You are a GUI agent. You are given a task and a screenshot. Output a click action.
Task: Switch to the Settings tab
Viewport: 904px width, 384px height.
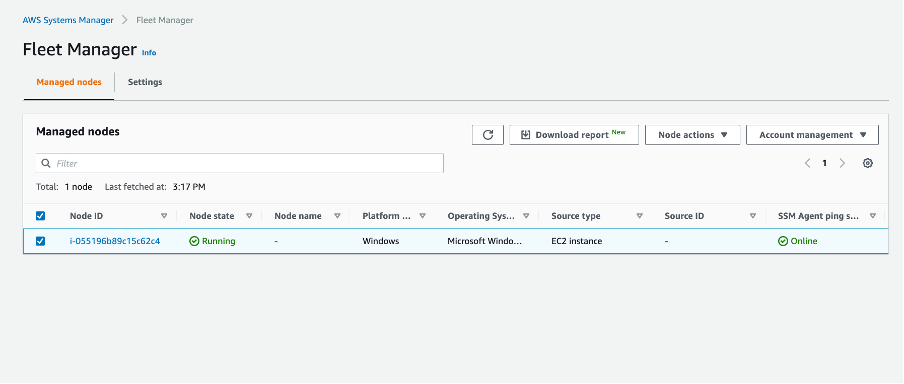145,82
